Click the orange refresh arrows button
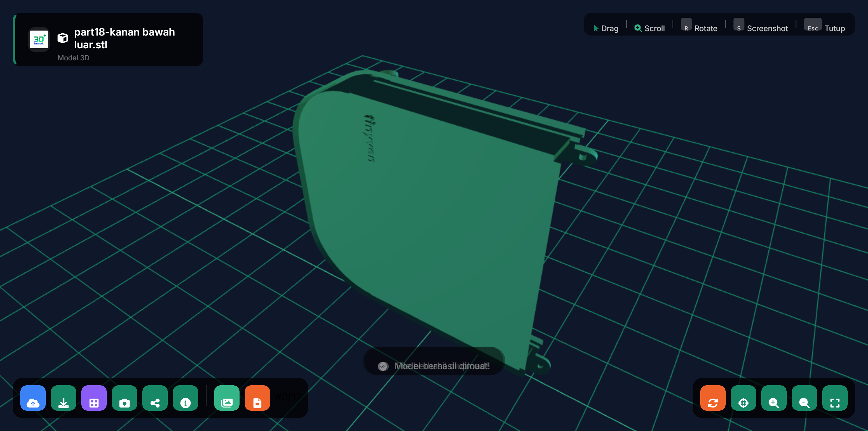This screenshot has height=431, width=868. coord(713,398)
